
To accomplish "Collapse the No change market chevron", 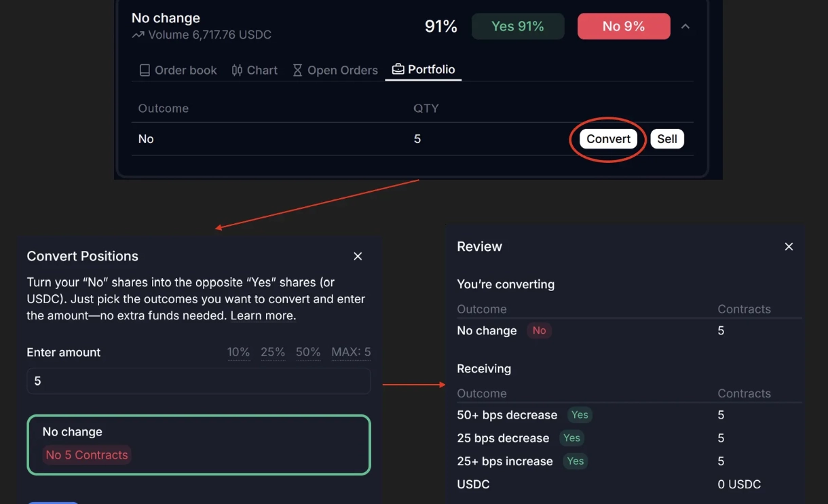I will tap(685, 26).
